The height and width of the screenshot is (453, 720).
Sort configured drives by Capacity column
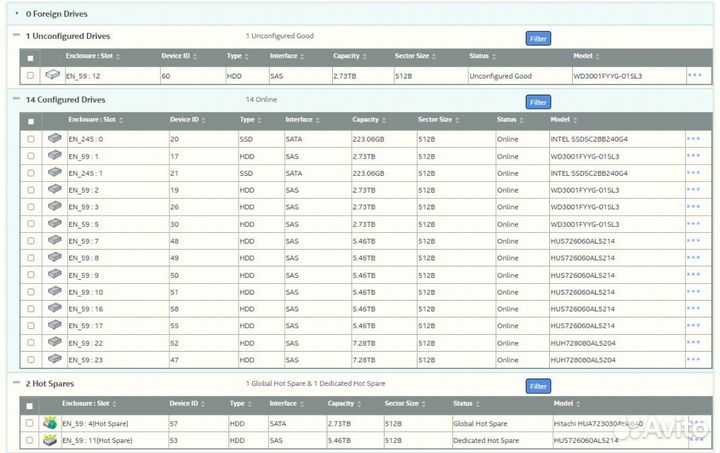366,120
